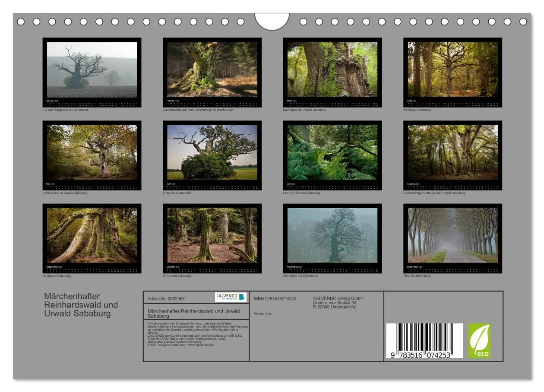Click caption 'Farne im Urwald Sababurg'
Viewport: 544px width, 392px height.
(x=301, y=193)
